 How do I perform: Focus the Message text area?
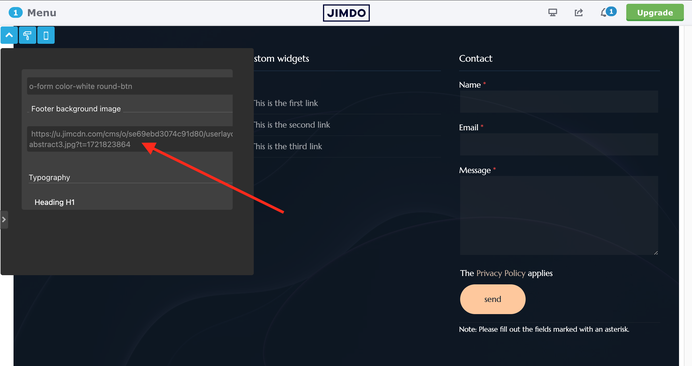click(559, 215)
